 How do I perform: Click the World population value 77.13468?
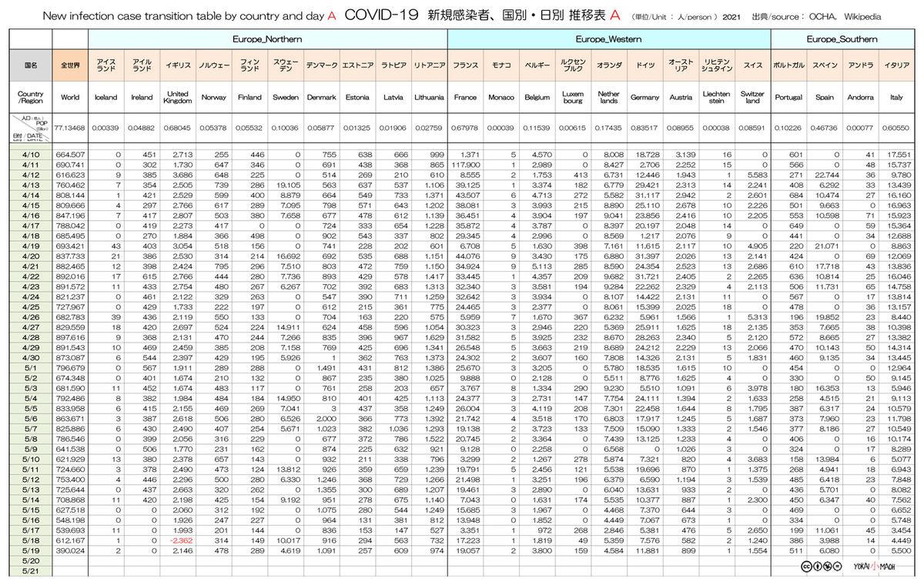point(70,128)
